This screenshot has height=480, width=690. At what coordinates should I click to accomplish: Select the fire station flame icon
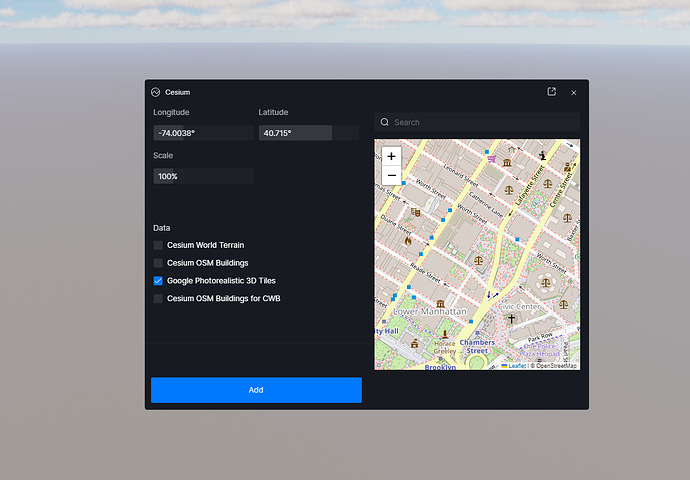(408, 241)
